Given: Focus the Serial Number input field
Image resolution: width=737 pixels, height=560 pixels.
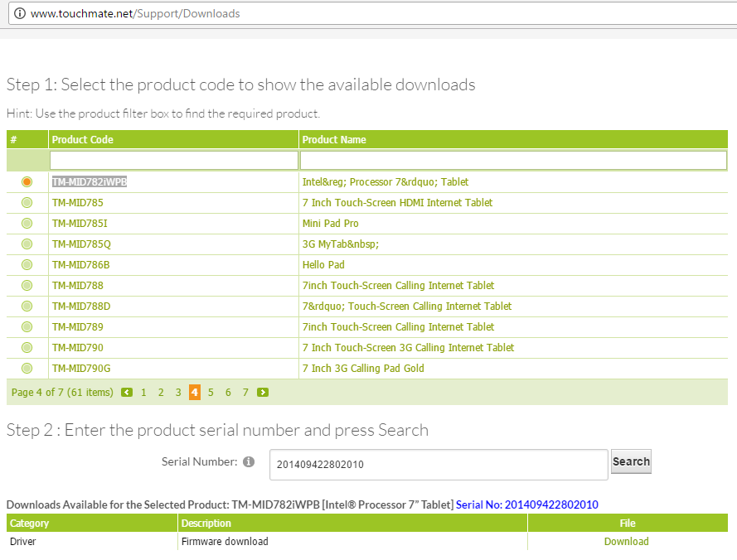Looking at the screenshot, I should (438, 465).
